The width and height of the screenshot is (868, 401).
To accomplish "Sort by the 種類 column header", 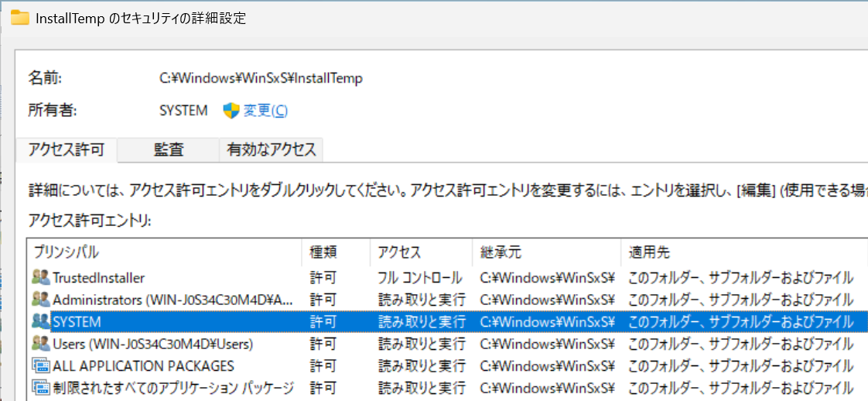I will point(336,252).
